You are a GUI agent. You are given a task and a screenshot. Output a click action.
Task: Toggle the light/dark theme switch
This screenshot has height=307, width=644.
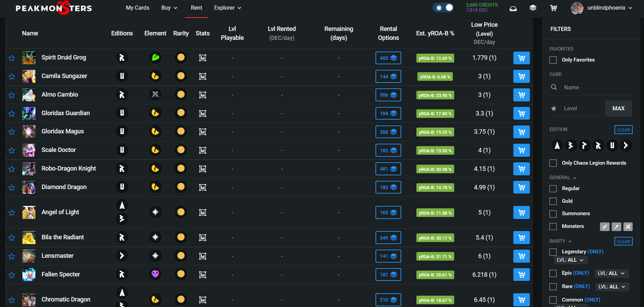click(444, 8)
